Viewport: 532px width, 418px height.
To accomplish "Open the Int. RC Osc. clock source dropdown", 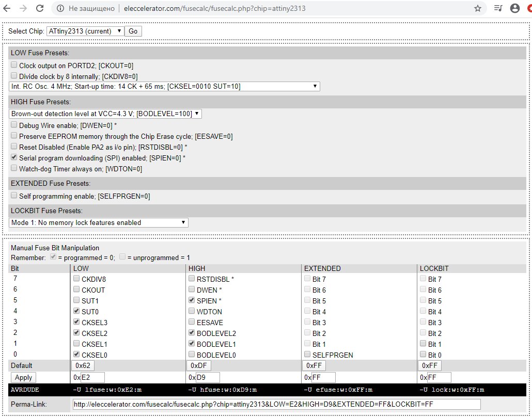I will [x=164, y=87].
